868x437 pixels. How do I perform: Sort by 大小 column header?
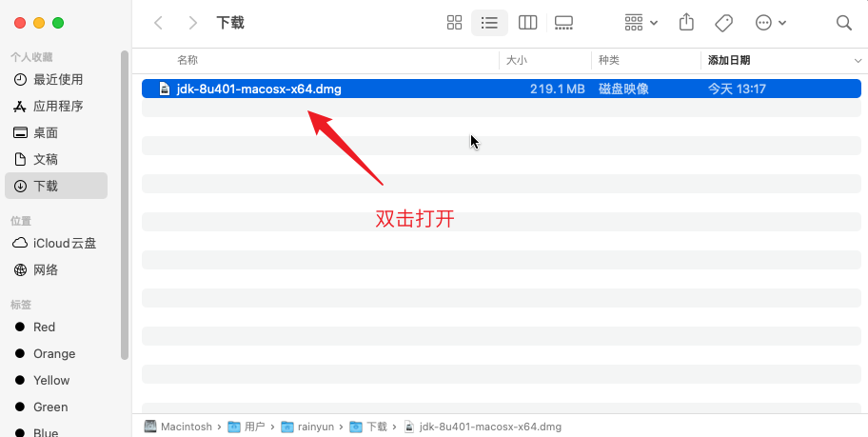click(517, 60)
